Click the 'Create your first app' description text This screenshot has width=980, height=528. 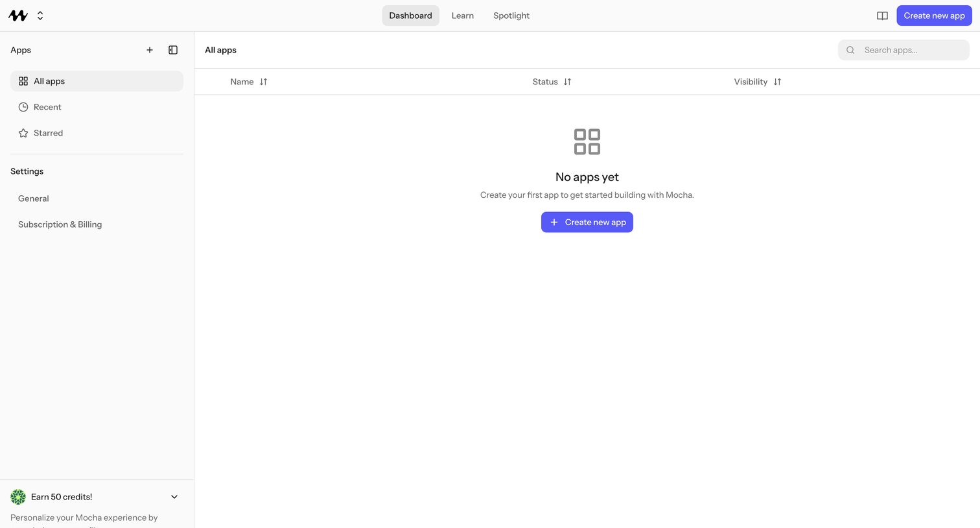[587, 195]
